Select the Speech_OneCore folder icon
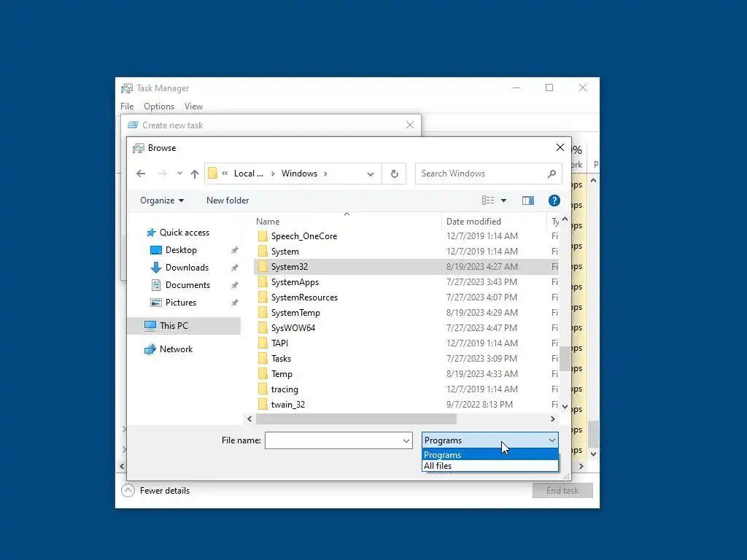The image size is (747, 560). tap(263, 236)
